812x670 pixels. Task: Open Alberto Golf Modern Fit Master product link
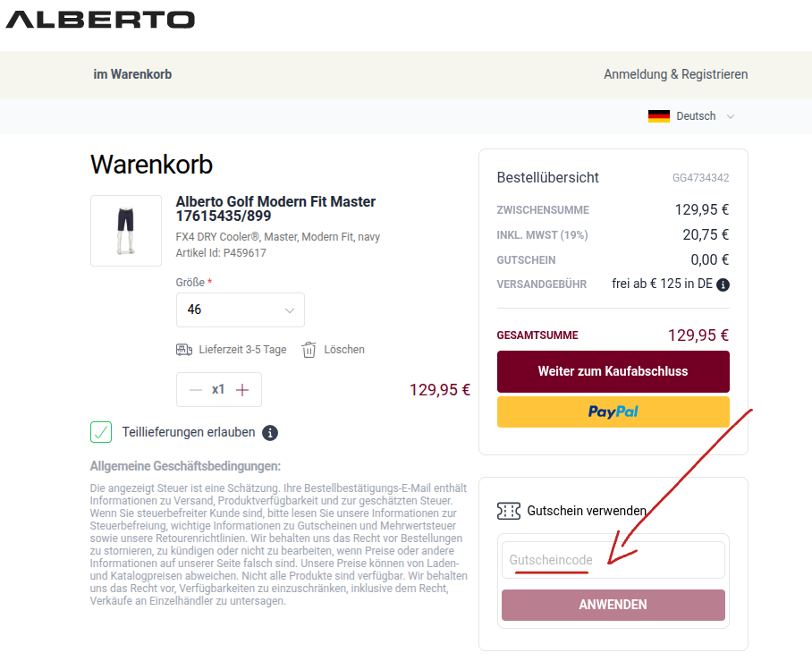pyautogui.click(x=275, y=208)
